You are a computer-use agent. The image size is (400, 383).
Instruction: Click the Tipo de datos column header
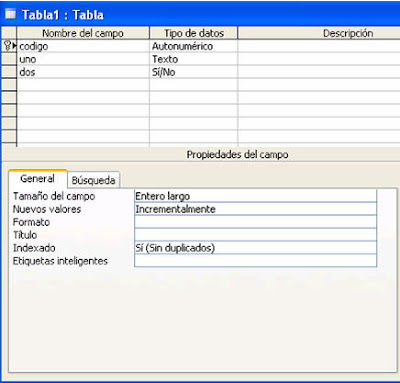click(x=194, y=33)
